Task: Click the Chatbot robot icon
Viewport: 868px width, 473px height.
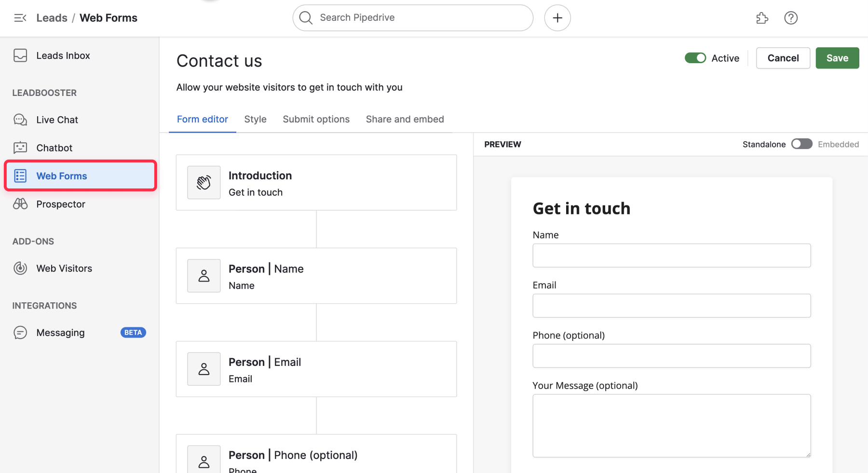Action: point(20,148)
